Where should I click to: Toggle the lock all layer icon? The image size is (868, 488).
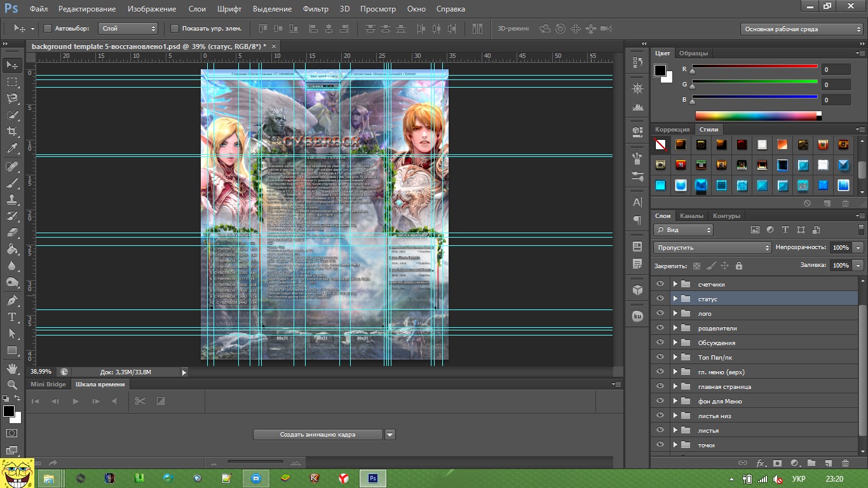pyautogui.click(x=738, y=266)
